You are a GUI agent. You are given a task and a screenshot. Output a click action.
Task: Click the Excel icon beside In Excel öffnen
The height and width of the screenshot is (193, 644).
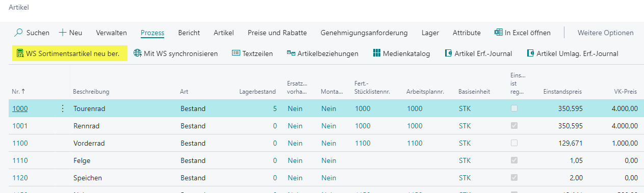pyautogui.click(x=498, y=33)
